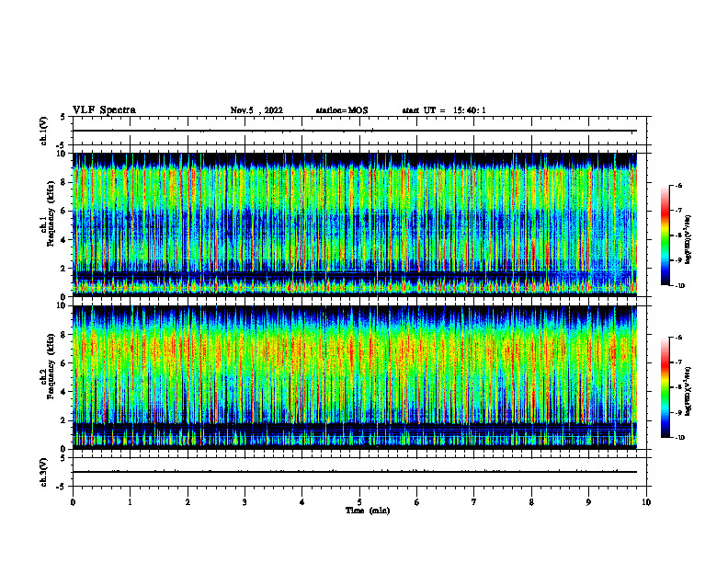The width and height of the screenshot is (728, 563).
Task: Click inside the ch.2 spectrogram panel
Action: click(x=355, y=377)
